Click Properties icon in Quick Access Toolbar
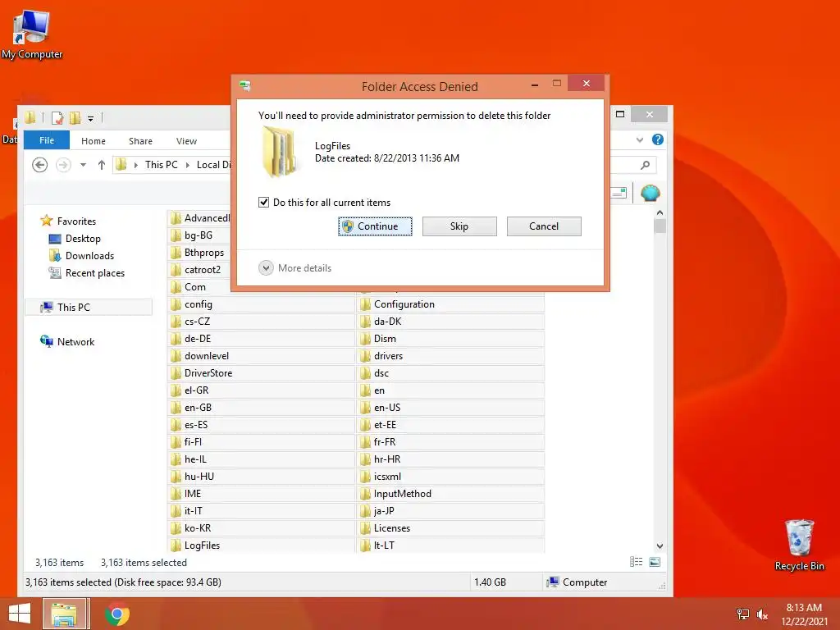The height and width of the screenshot is (630, 840). pos(57,118)
